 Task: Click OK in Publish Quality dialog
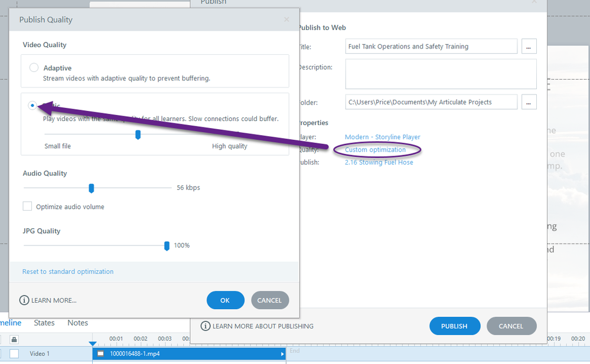click(225, 300)
